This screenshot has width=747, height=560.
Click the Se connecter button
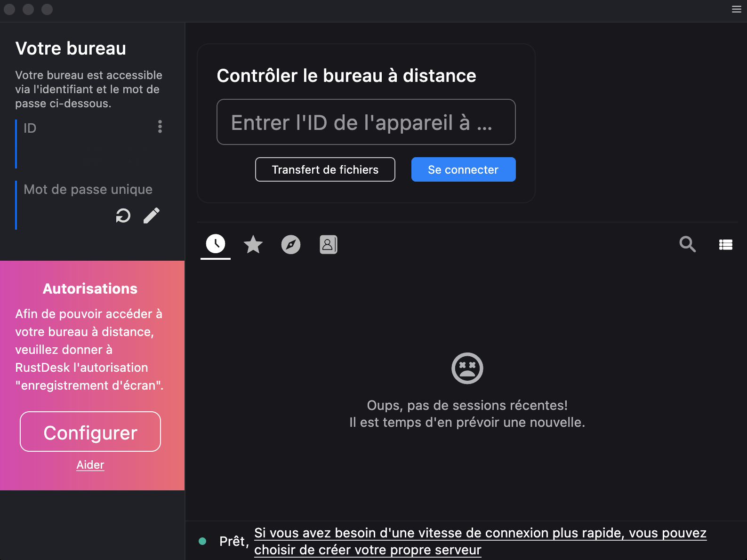[x=463, y=169]
